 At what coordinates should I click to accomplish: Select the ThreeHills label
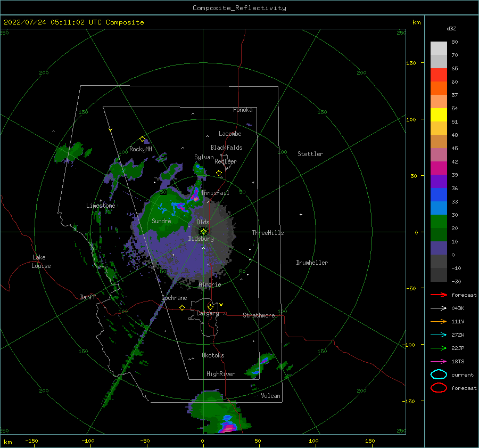click(268, 233)
